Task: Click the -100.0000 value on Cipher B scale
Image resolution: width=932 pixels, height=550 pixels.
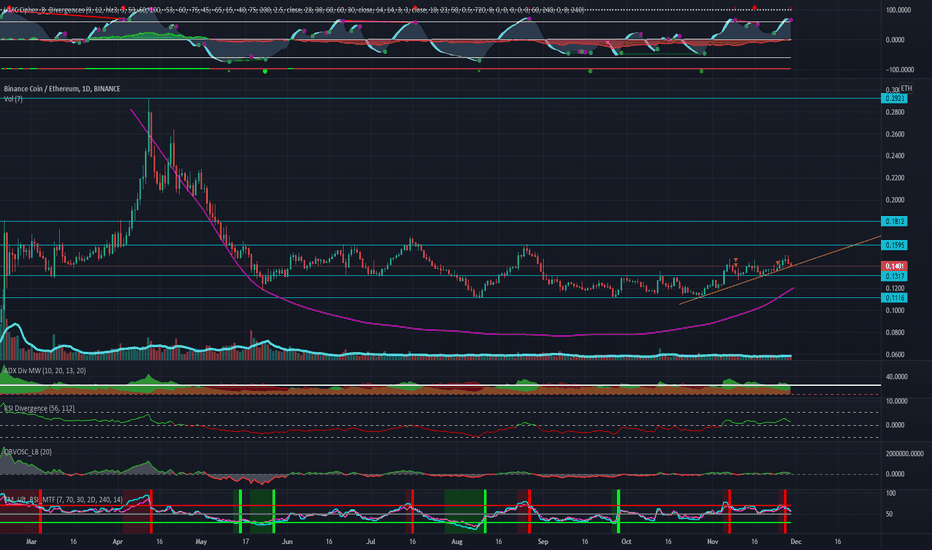Action: [x=900, y=70]
